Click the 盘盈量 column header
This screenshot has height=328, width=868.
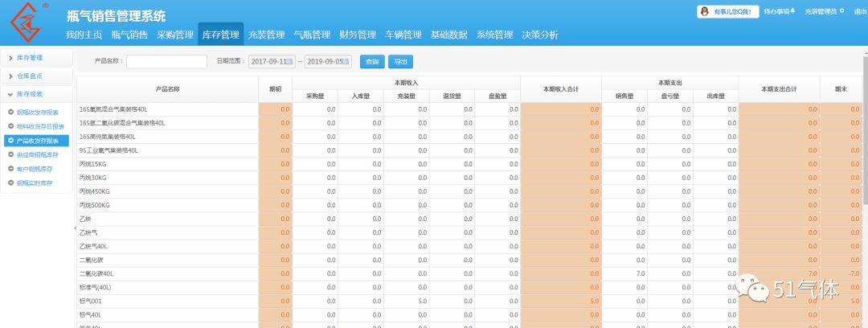point(497,96)
